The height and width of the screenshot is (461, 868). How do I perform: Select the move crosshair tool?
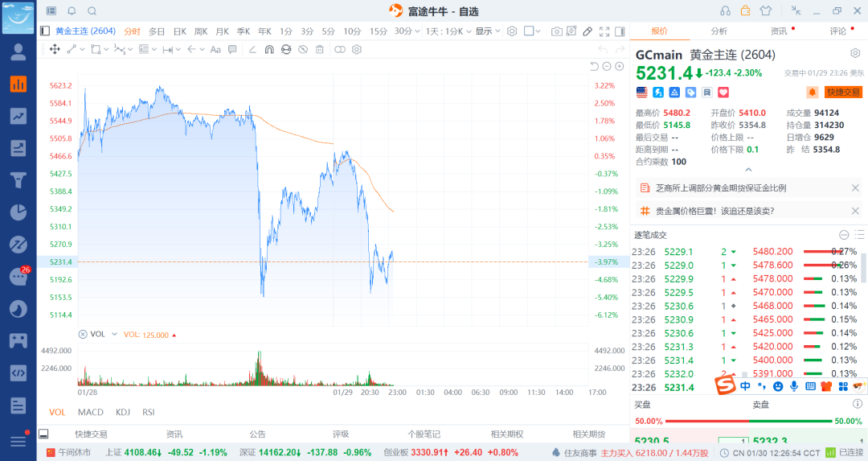click(55, 49)
